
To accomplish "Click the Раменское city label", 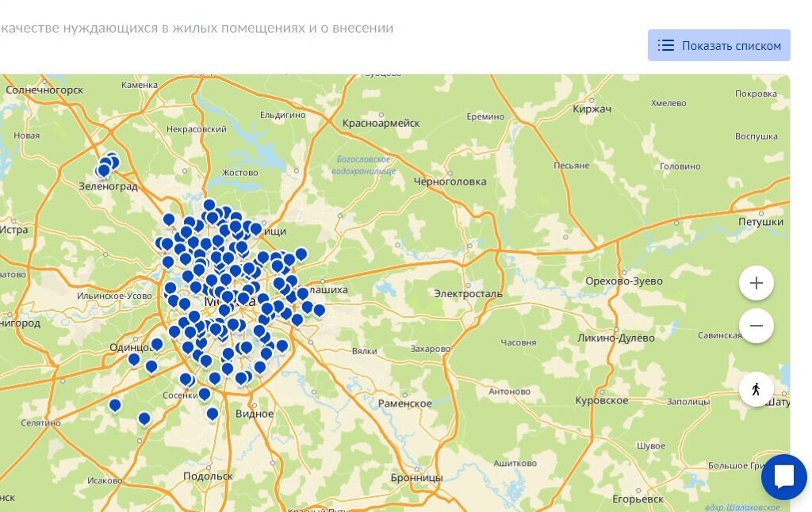I will 404,403.
